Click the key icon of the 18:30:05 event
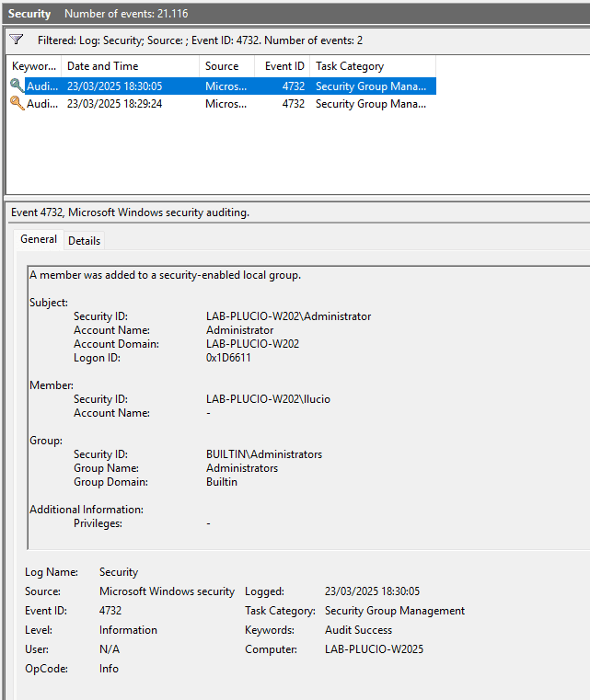This screenshot has height=700, width=590. pyautogui.click(x=17, y=86)
